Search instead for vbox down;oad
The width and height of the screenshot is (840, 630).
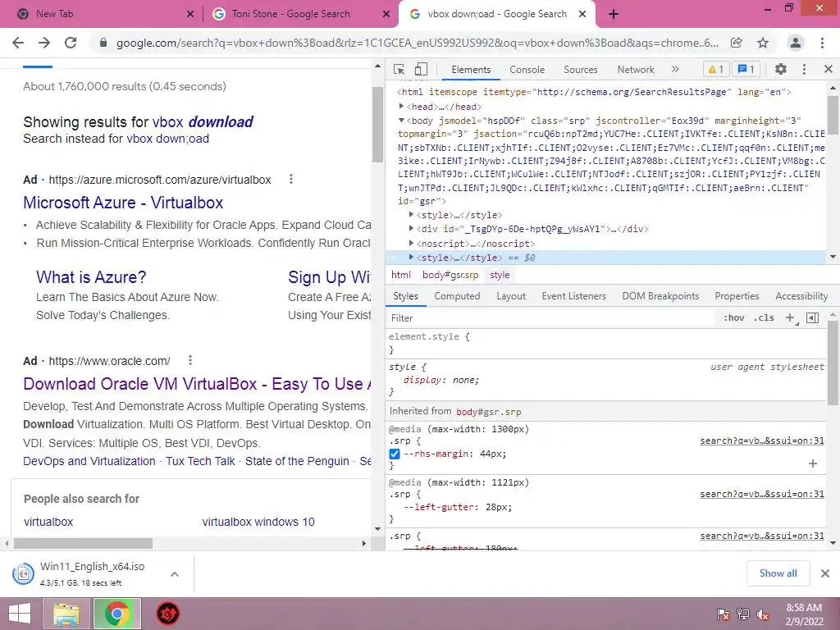click(167, 138)
